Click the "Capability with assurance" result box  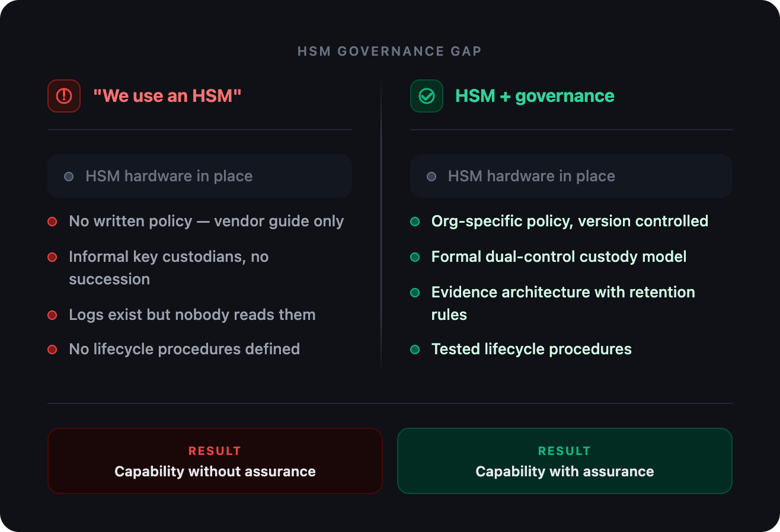[x=565, y=461]
